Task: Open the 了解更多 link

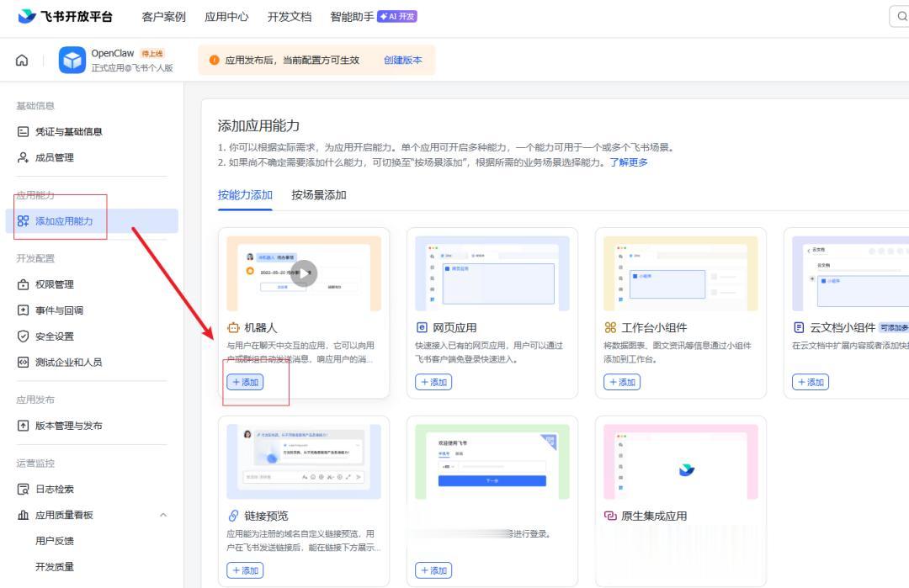Action: [629, 162]
